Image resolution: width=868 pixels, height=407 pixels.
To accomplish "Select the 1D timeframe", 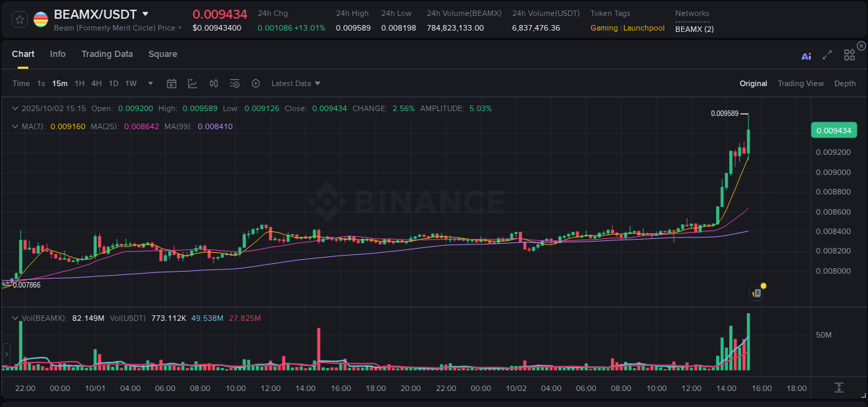I will [112, 83].
